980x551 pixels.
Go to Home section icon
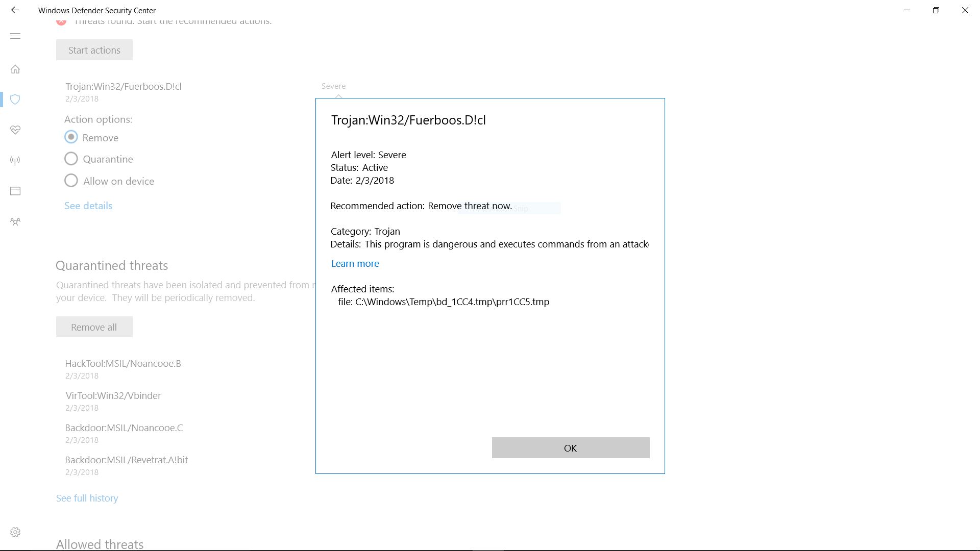[15, 69]
